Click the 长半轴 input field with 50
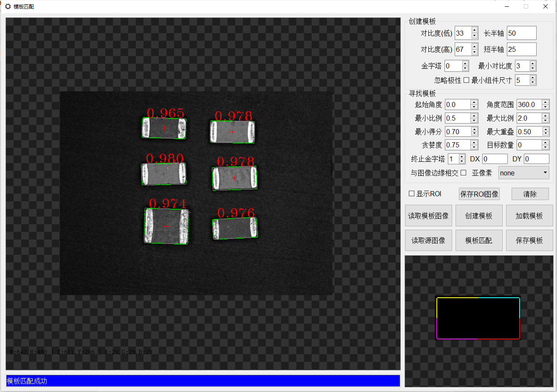 coord(521,33)
